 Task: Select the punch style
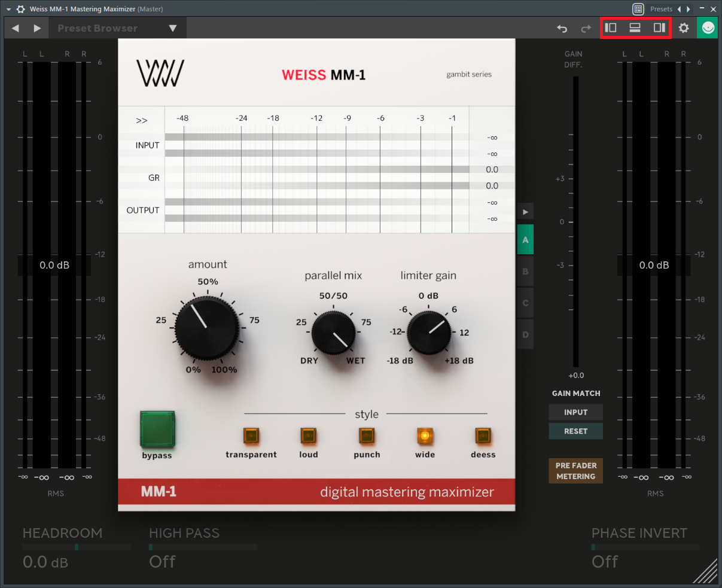pos(367,436)
